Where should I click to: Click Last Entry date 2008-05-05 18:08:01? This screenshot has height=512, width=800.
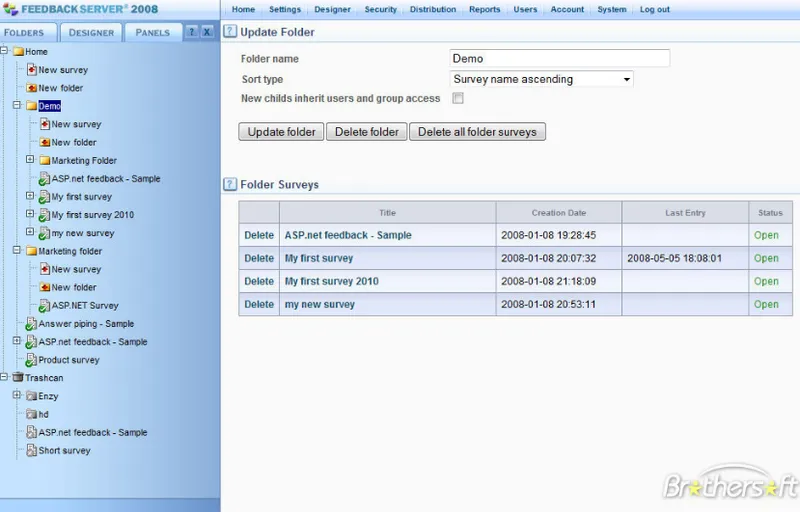tap(674, 258)
